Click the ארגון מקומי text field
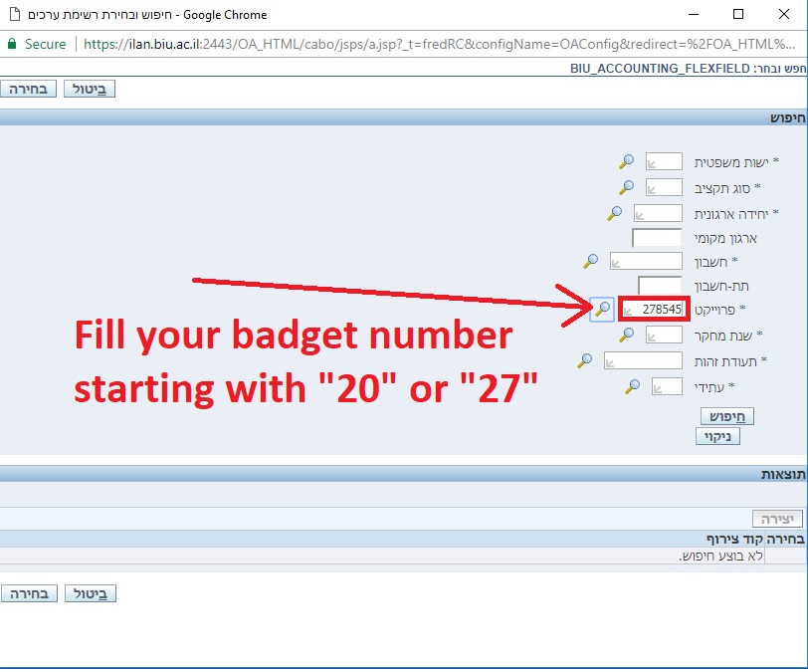 (657, 237)
